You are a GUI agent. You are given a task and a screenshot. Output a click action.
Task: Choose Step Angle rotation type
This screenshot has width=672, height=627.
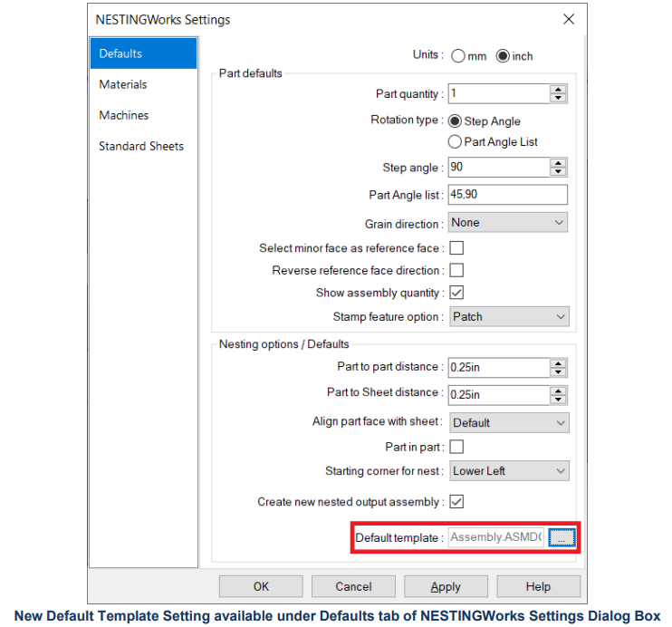(x=456, y=121)
